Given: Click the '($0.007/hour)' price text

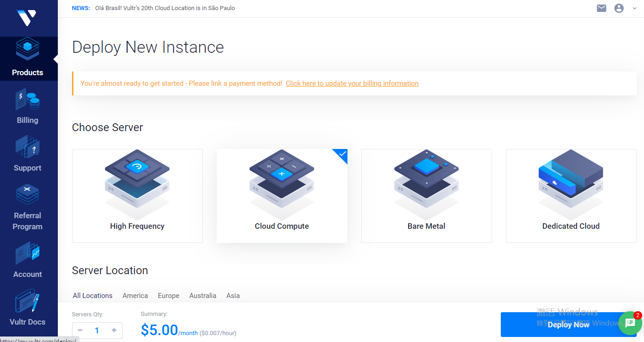Looking at the screenshot, I should pos(218,333).
